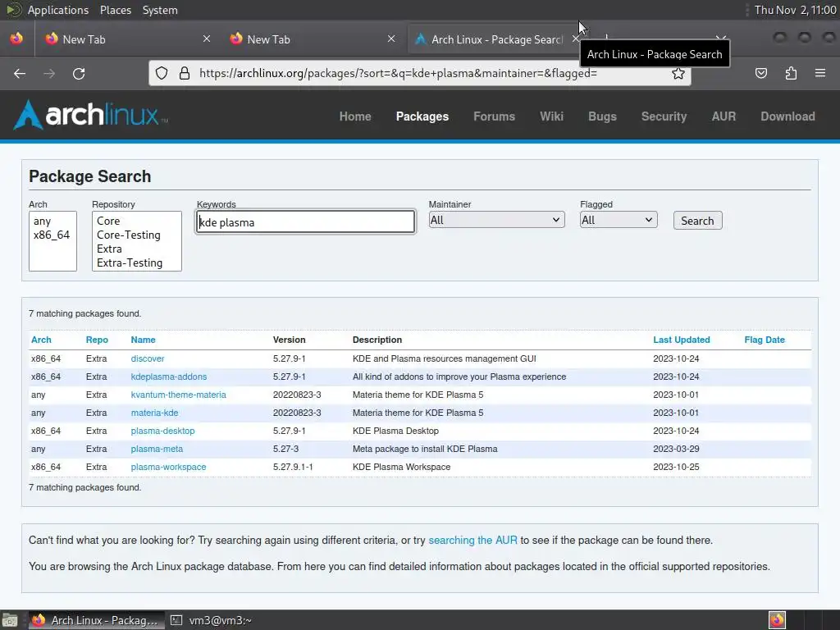Image resolution: width=840 pixels, height=630 pixels.
Task: Click the browser back arrow
Action: coord(20,73)
